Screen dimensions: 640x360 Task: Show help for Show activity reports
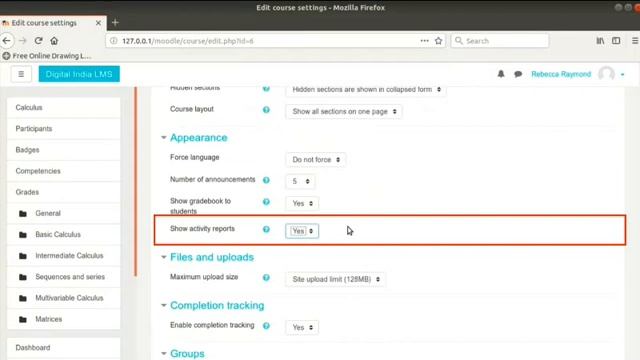point(266,229)
